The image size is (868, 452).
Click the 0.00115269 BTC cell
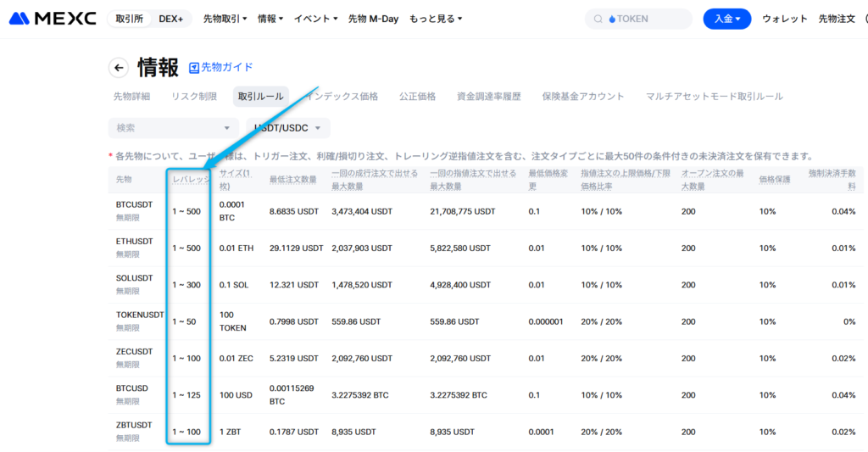pos(292,395)
